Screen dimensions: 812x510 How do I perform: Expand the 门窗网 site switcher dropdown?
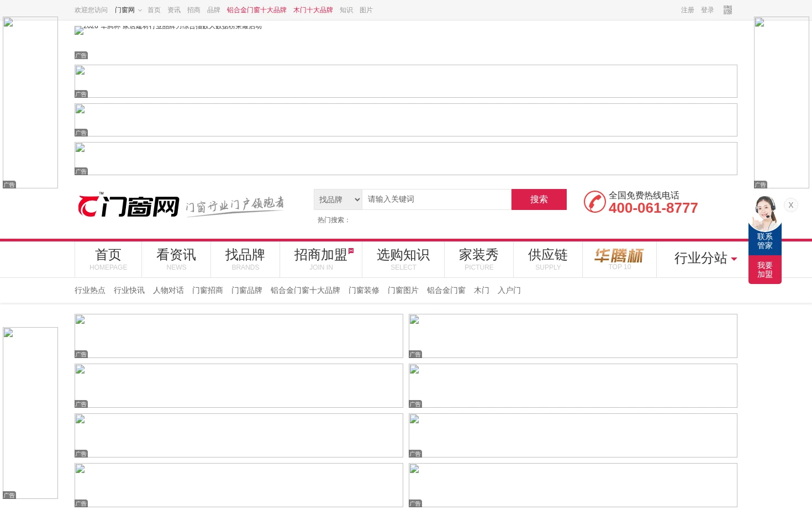point(128,10)
